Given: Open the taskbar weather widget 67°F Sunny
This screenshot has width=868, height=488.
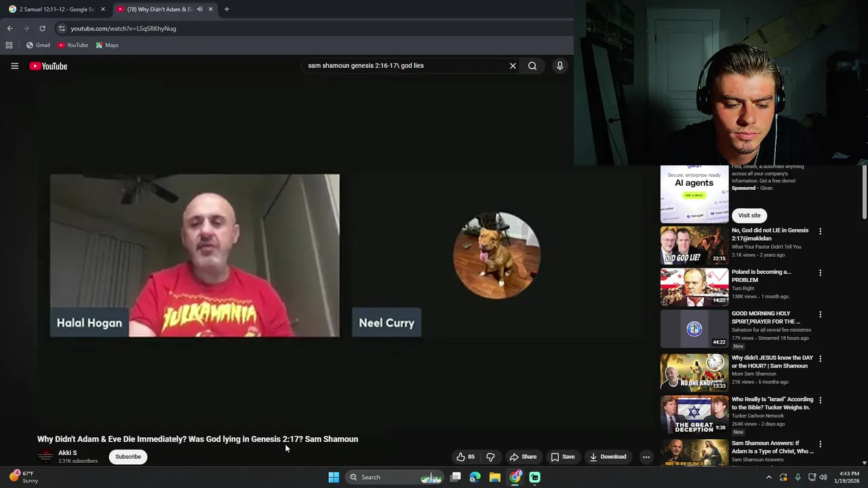Looking at the screenshot, I should [24, 477].
